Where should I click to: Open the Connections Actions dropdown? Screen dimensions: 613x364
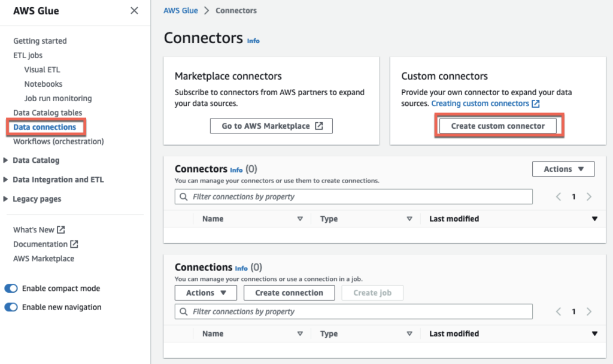click(x=206, y=293)
